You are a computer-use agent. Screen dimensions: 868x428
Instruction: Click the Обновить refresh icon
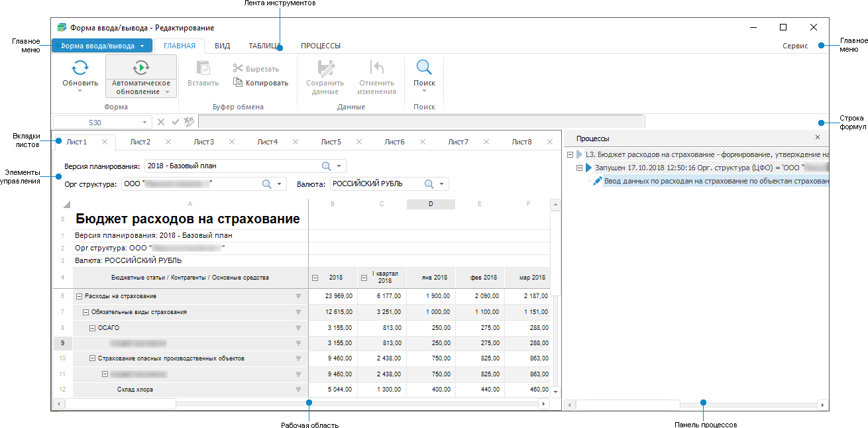pos(80,68)
